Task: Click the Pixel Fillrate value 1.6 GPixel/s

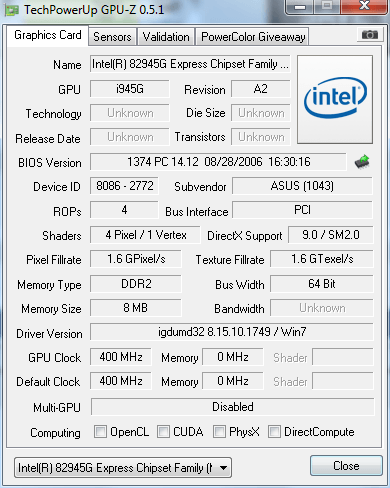Action: coord(136,259)
